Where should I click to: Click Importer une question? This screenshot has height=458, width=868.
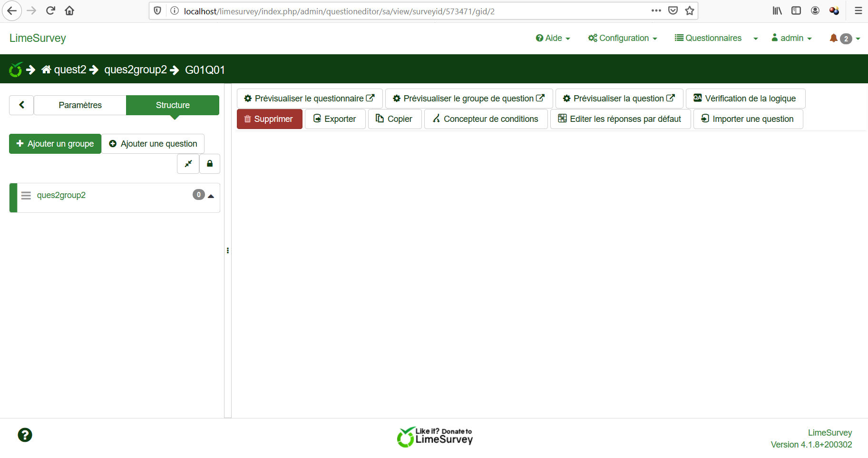(x=748, y=119)
